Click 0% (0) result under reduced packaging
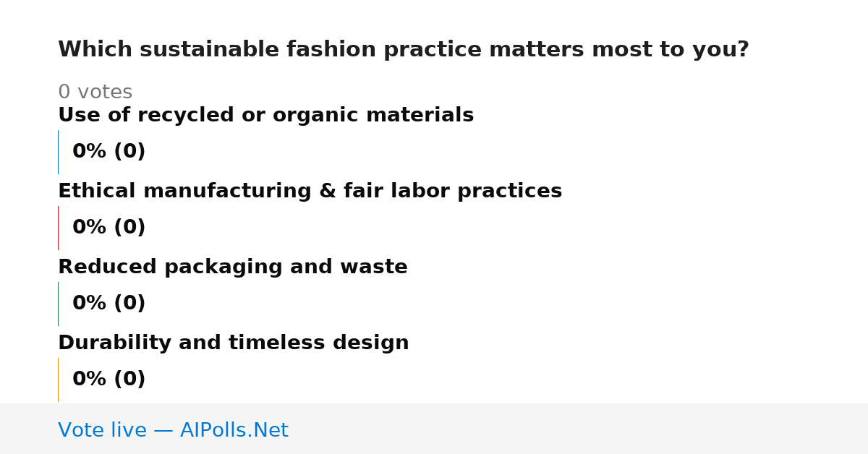868x454 pixels. tap(109, 304)
